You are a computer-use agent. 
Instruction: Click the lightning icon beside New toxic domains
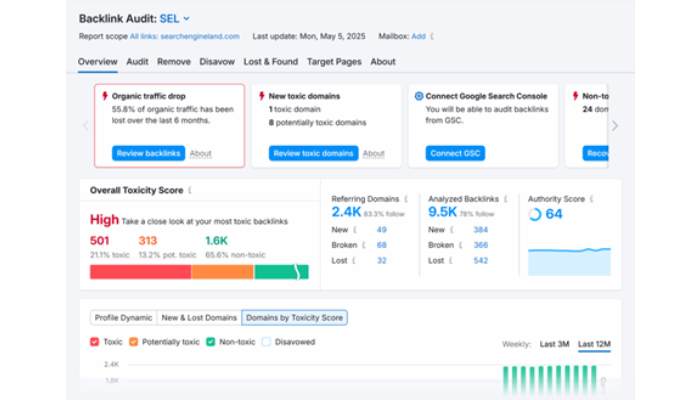(262, 96)
